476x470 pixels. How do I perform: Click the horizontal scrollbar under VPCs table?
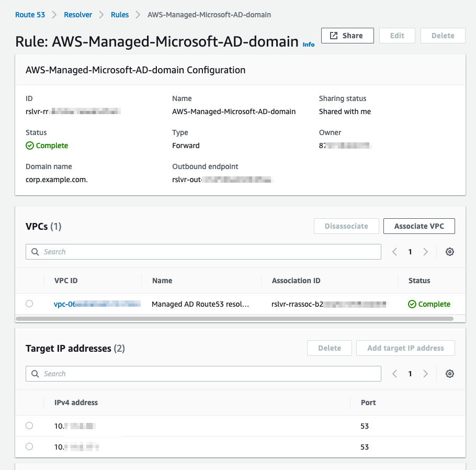pyautogui.click(x=234, y=319)
